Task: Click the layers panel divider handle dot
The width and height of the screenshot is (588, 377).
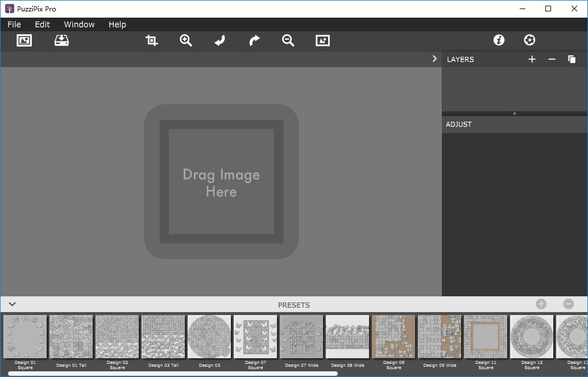Action: pos(515,113)
